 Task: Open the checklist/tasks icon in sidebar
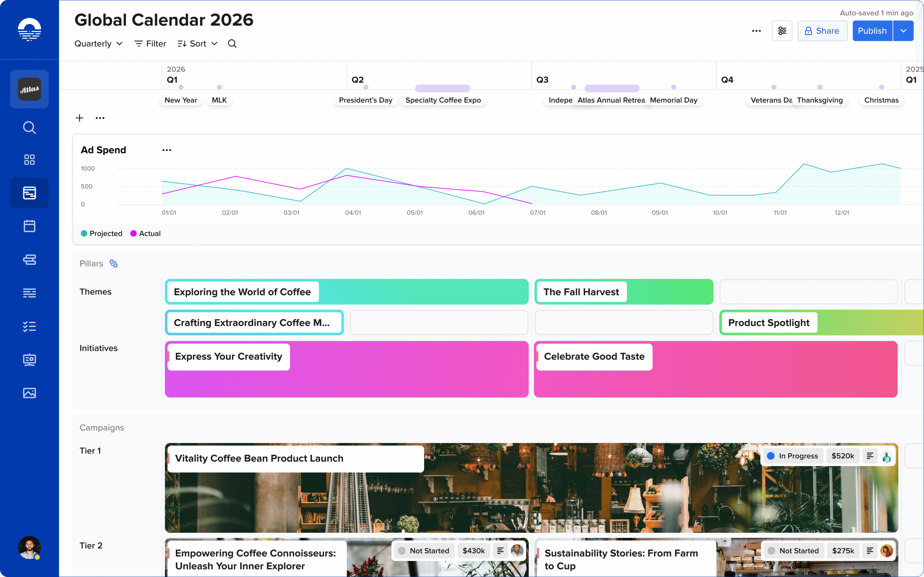(29, 326)
